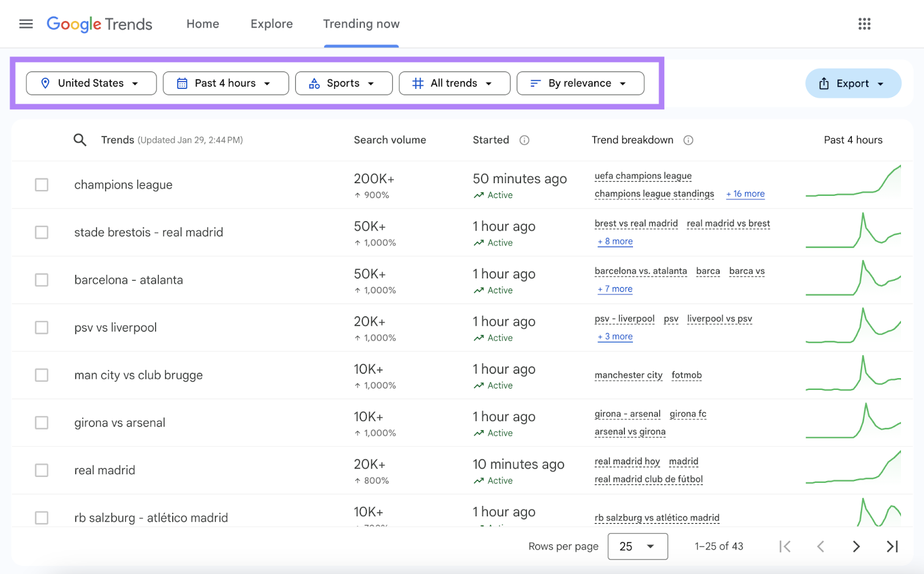Click the Google Trends logo
This screenshot has width=924, height=574.
[x=99, y=24]
